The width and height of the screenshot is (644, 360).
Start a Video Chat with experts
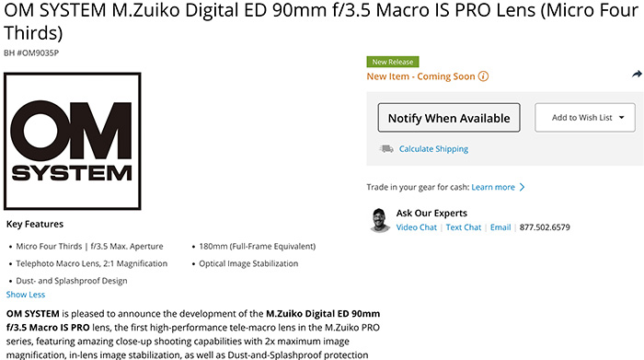coord(417,227)
